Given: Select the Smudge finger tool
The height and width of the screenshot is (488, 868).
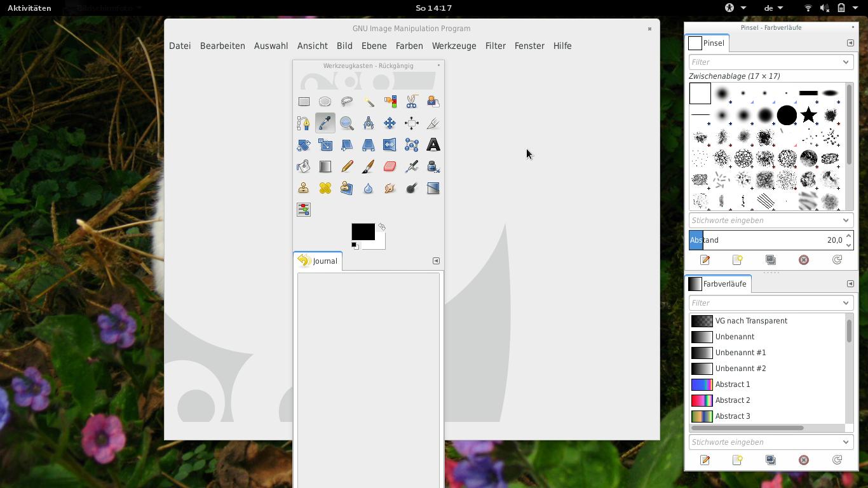Looking at the screenshot, I should [390, 188].
